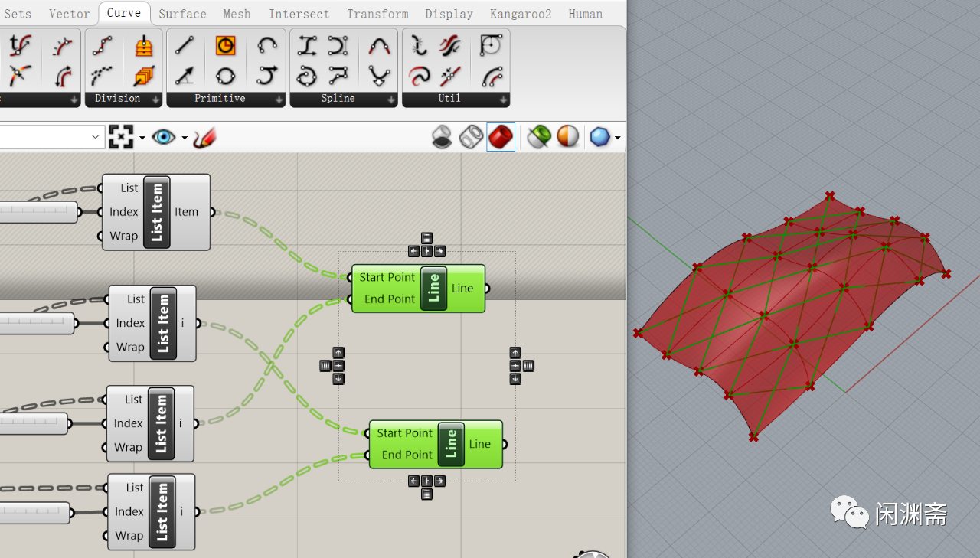Switch to the Surface tab
The height and width of the screenshot is (558, 980).
pyautogui.click(x=182, y=14)
